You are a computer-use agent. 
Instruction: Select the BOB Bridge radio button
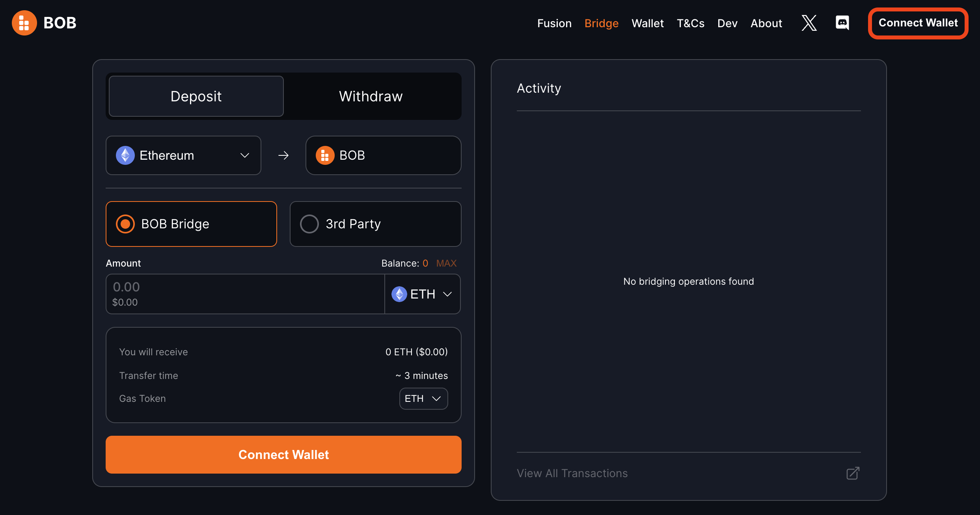tap(125, 224)
